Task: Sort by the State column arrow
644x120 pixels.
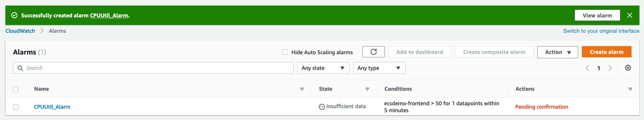Action: [367, 89]
